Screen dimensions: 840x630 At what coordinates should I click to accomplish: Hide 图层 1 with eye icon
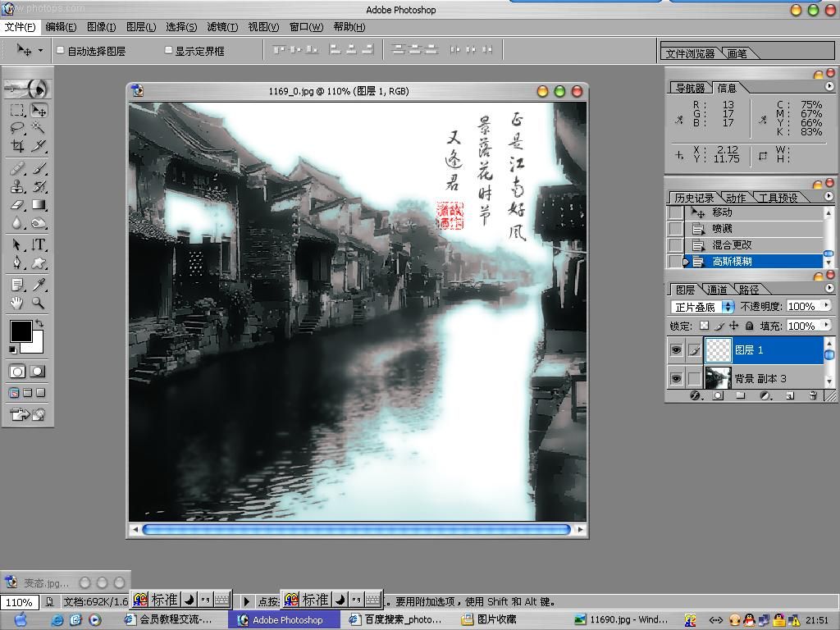(x=676, y=349)
